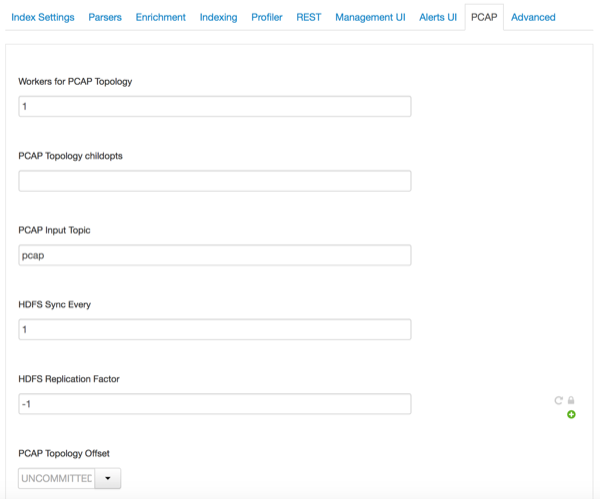
Task: Focus the Workers for PCAP Topology field
Action: 215,106
